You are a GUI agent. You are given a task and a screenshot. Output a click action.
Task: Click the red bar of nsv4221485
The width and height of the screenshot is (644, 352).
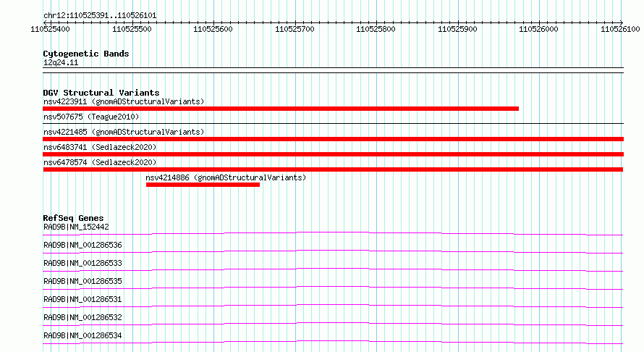point(333,139)
